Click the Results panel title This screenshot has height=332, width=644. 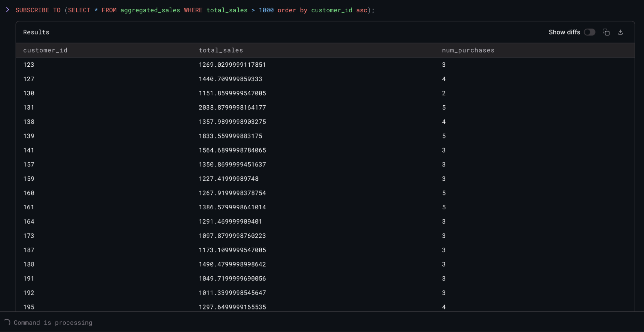coord(36,32)
